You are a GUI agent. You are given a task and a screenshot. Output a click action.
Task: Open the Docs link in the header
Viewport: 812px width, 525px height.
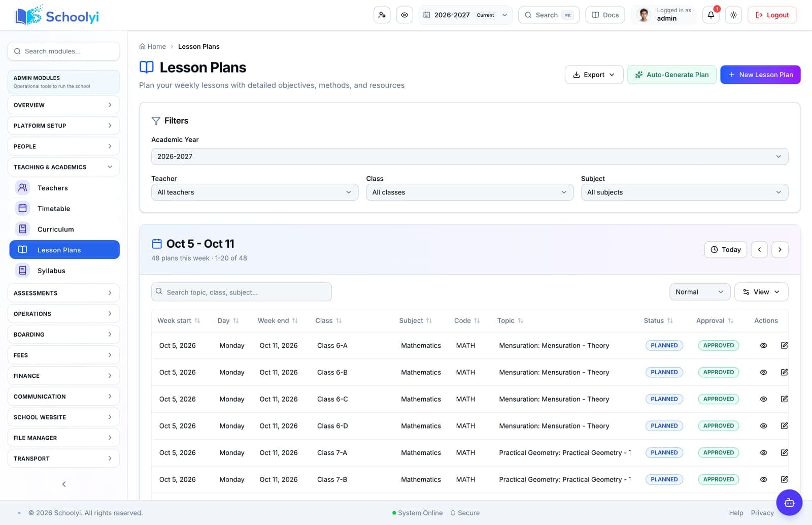pos(605,15)
